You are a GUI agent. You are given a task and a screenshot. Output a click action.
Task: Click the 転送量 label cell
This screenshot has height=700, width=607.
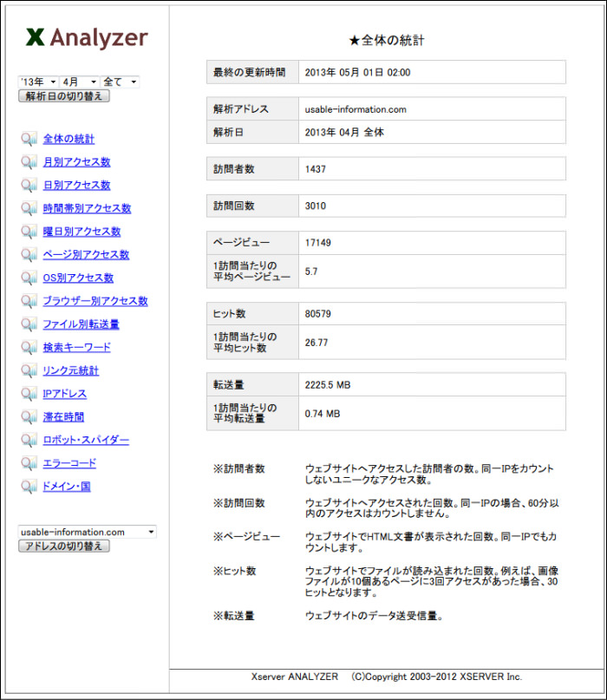252,385
